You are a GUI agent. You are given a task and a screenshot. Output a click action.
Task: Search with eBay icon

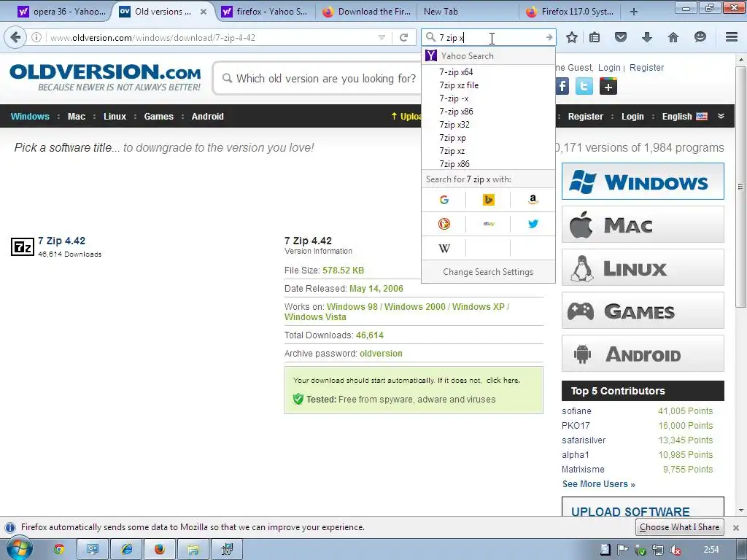point(488,224)
